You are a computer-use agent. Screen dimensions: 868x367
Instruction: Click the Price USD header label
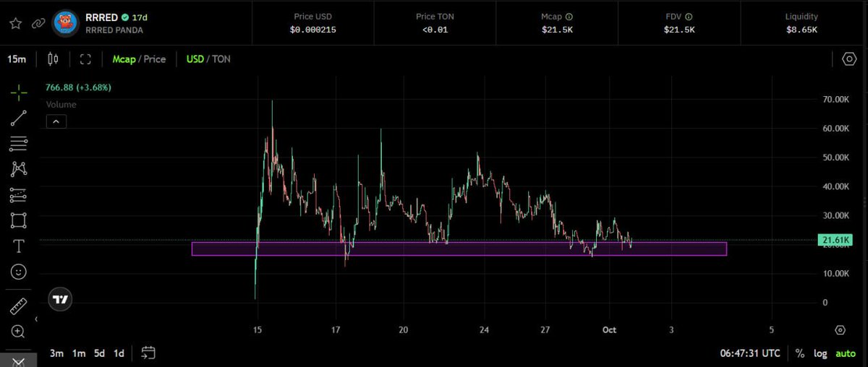point(313,17)
